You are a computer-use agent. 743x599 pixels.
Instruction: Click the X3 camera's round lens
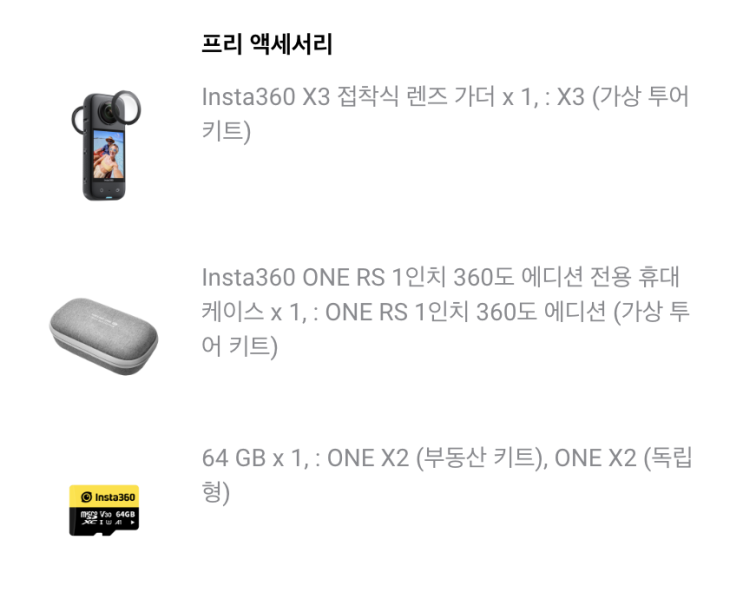click(x=107, y=111)
